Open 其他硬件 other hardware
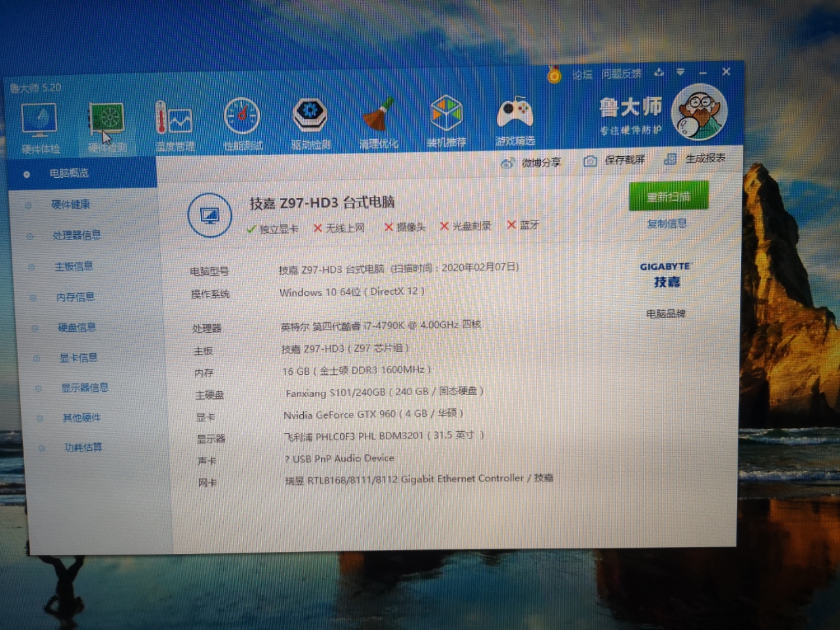Image resolution: width=840 pixels, height=630 pixels. (x=81, y=418)
